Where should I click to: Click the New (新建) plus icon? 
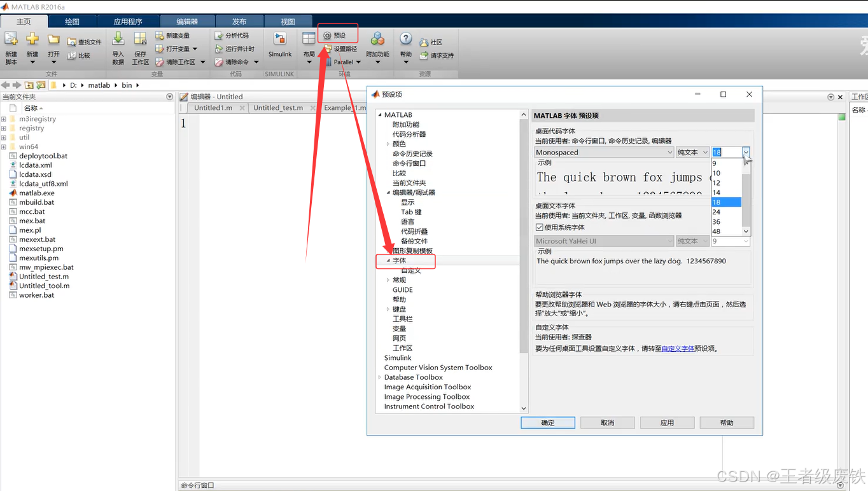[32, 40]
